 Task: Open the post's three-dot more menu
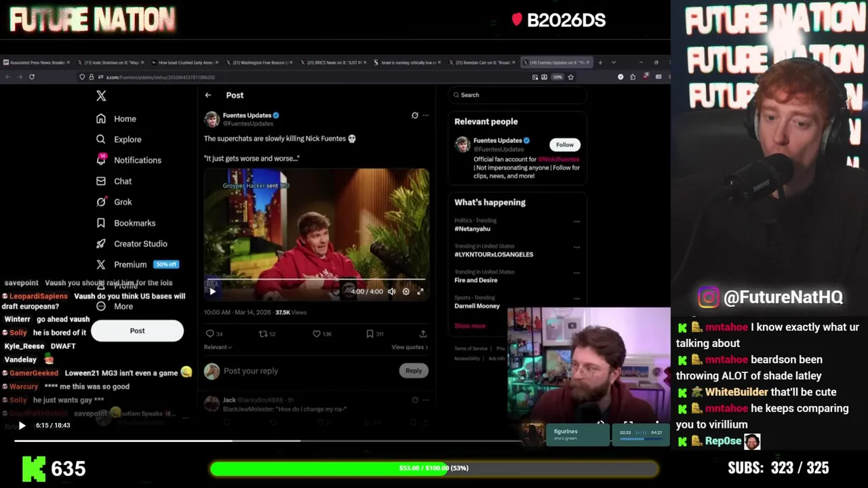426,115
